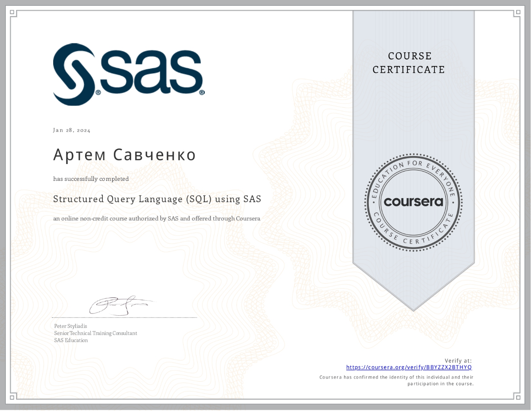Image resolution: width=532 pixels, height=411 pixels.
Task: Click the 'COURSE CERTIFICATE' heading
Action: coord(409,63)
